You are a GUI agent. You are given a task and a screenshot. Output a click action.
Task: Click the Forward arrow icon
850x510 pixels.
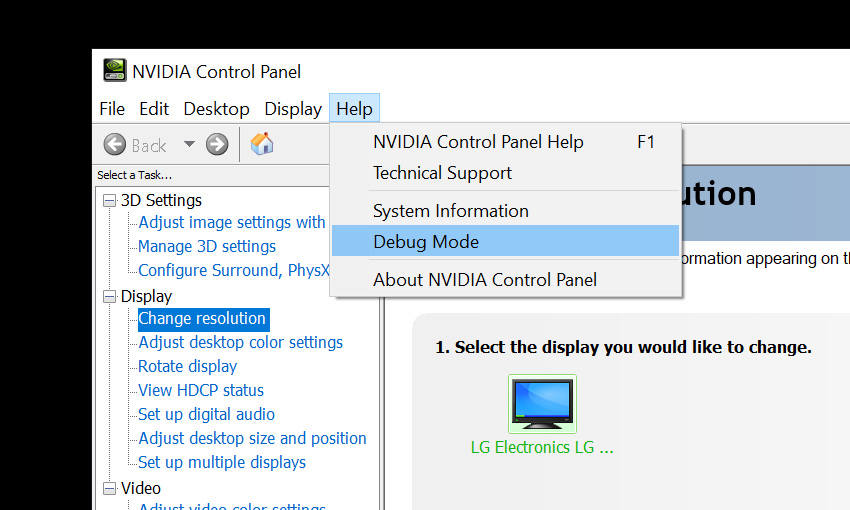click(217, 145)
